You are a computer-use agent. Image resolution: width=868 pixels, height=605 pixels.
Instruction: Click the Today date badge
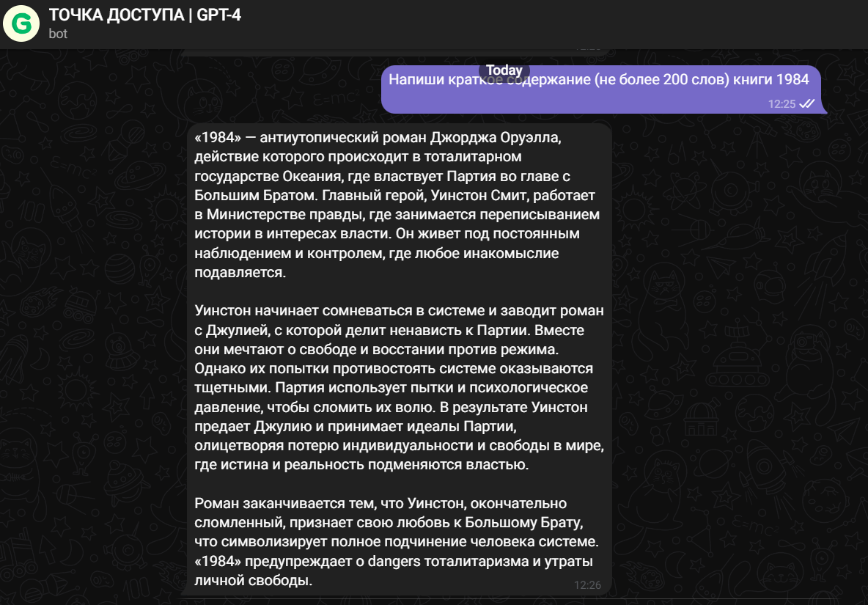(x=504, y=70)
